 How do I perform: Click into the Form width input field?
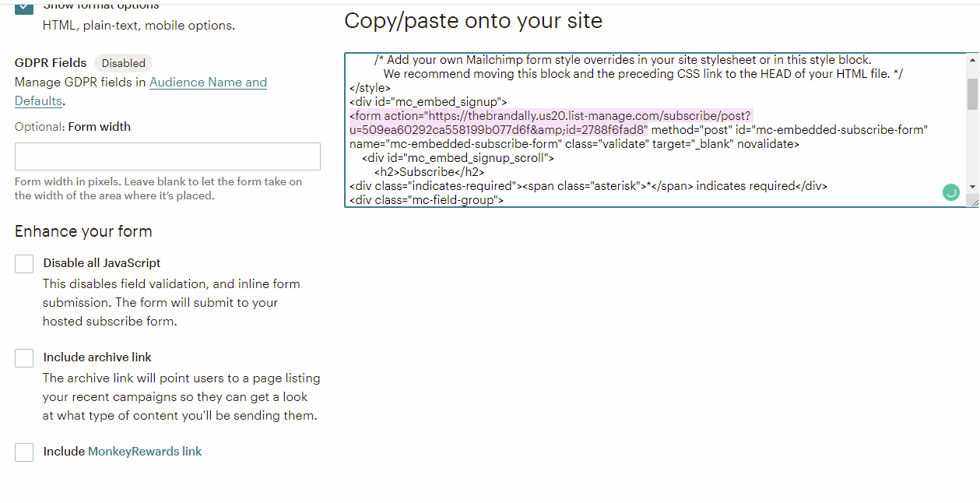pos(167,157)
